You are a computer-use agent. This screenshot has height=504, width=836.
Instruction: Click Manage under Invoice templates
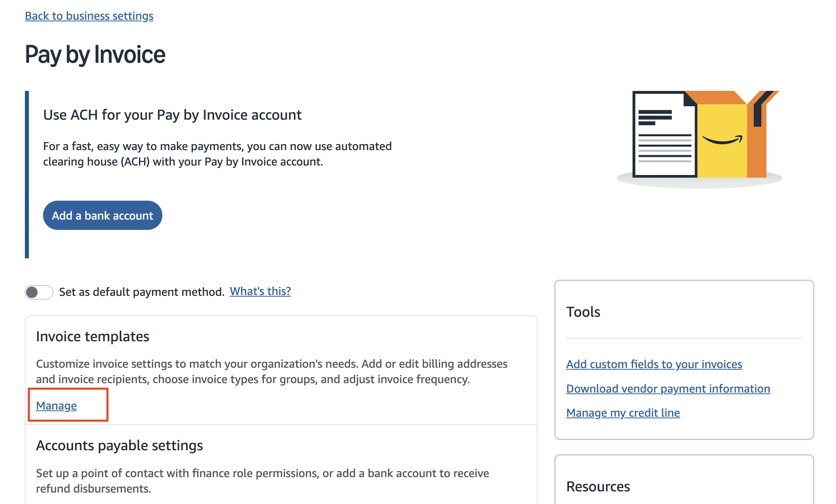tap(56, 405)
